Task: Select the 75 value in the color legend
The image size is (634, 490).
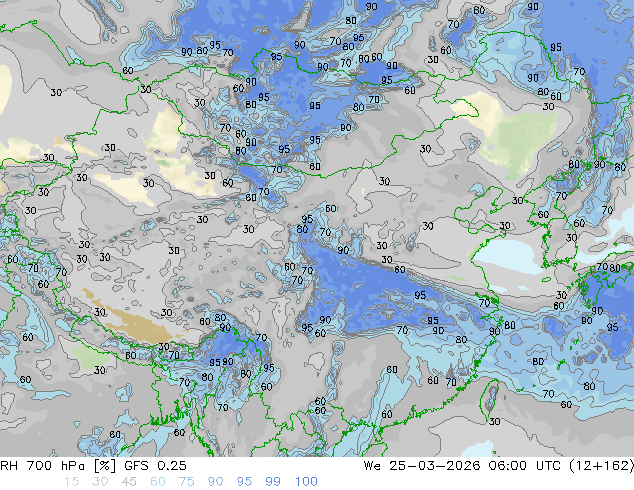Action: 186,482
